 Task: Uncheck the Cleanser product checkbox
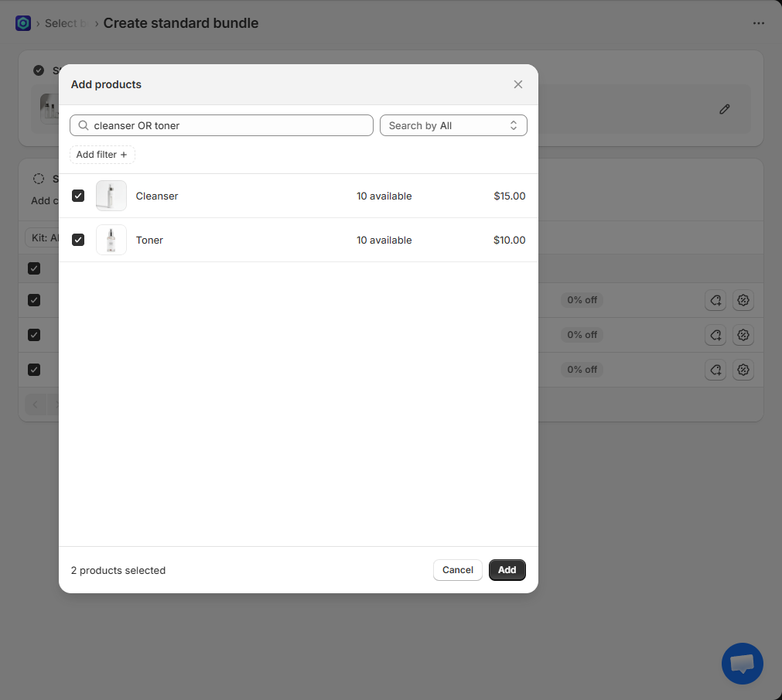[x=78, y=196]
